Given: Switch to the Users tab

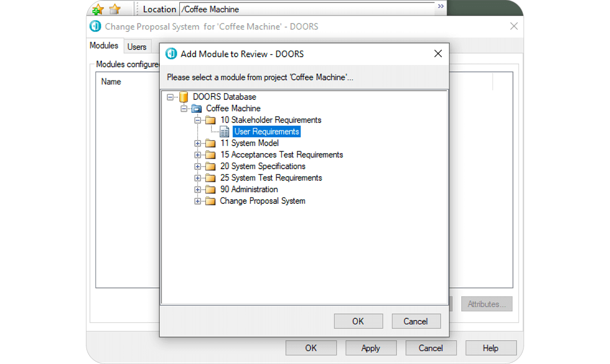Looking at the screenshot, I should (137, 46).
